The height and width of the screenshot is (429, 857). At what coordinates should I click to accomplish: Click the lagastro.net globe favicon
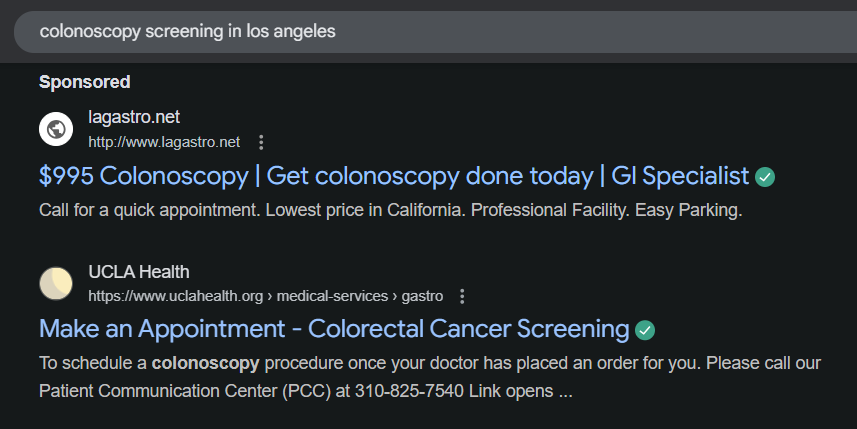point(56,129)
